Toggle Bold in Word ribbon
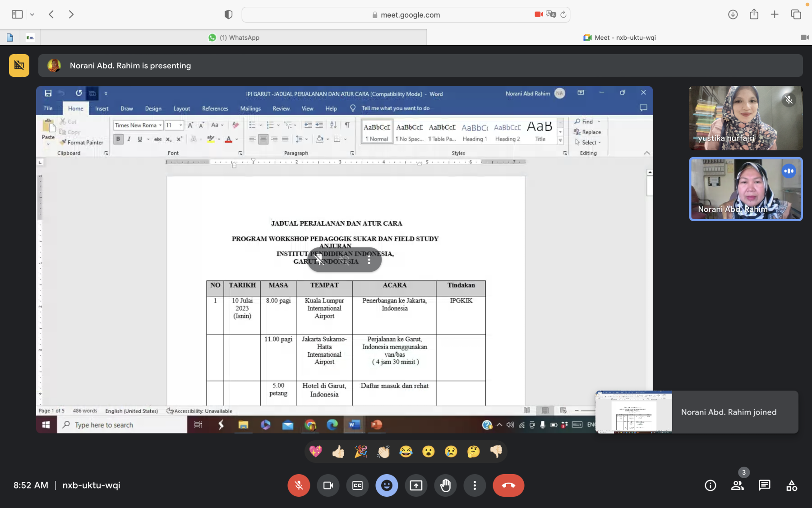This screenshot has height=508, width=812. click(x=118, y=139)
